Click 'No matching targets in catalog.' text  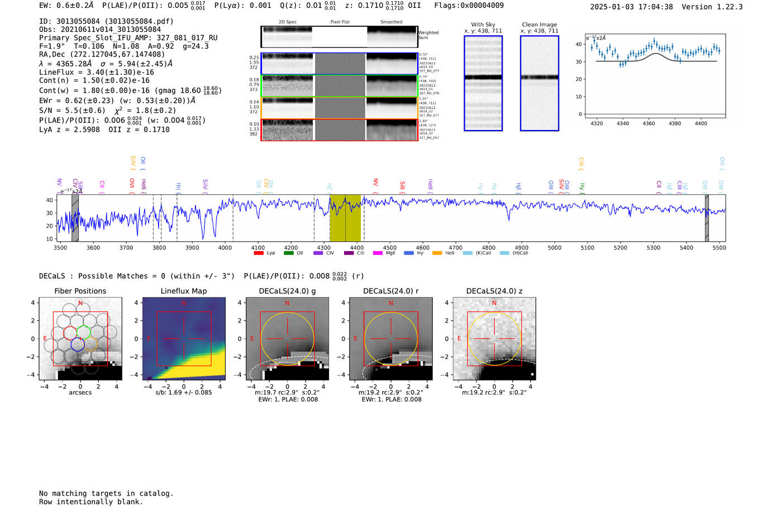coord(106,493)
